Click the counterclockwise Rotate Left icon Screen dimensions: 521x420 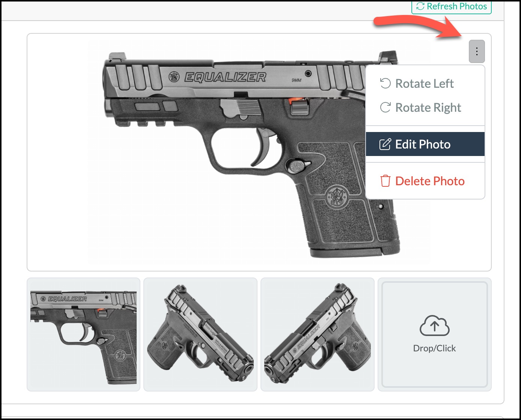point(385,83)
